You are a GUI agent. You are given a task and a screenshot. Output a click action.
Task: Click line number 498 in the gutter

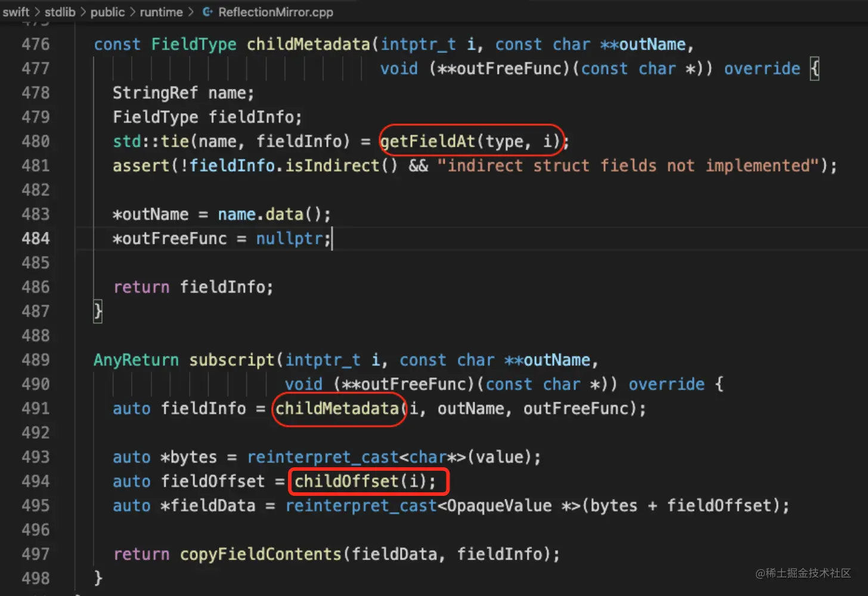36,578
